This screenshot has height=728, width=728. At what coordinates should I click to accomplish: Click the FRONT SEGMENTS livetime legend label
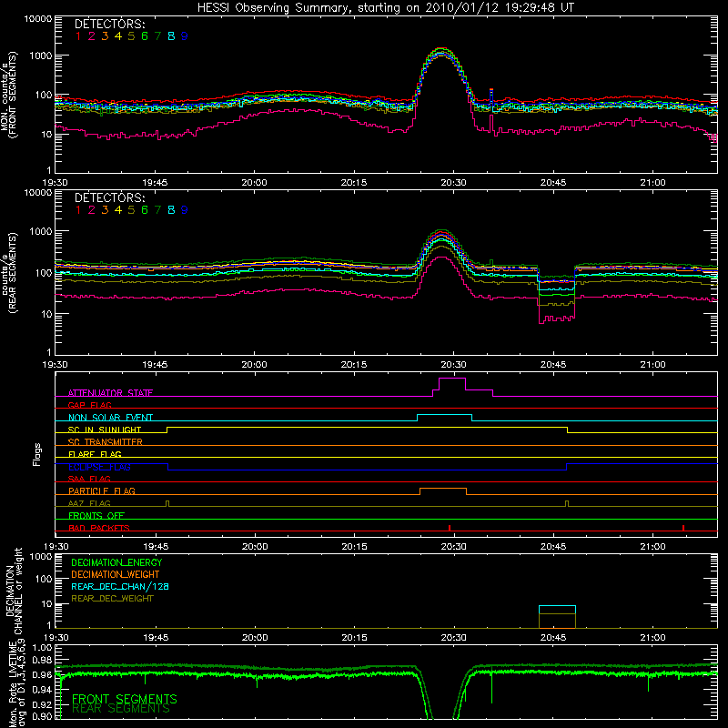125,699
